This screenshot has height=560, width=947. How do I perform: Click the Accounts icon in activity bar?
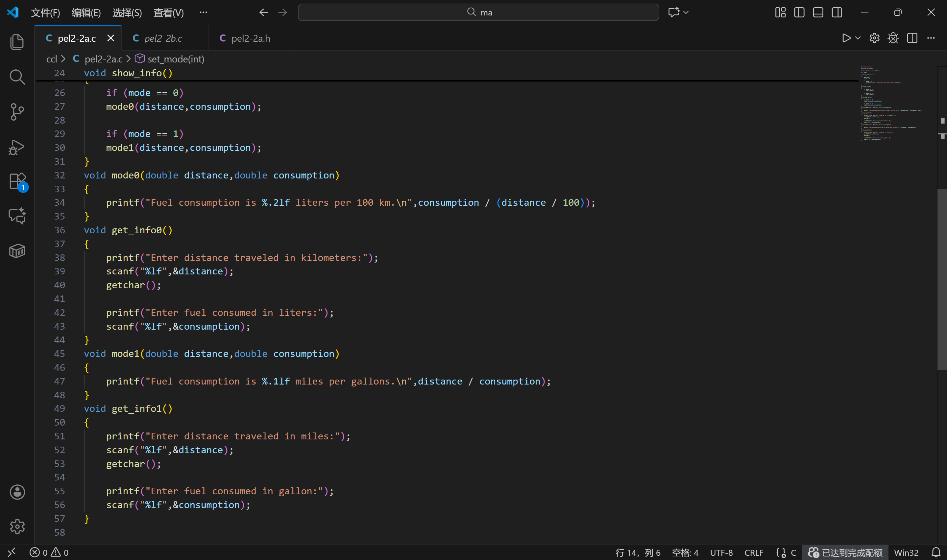pyautogui.click(x=17, y=492)
